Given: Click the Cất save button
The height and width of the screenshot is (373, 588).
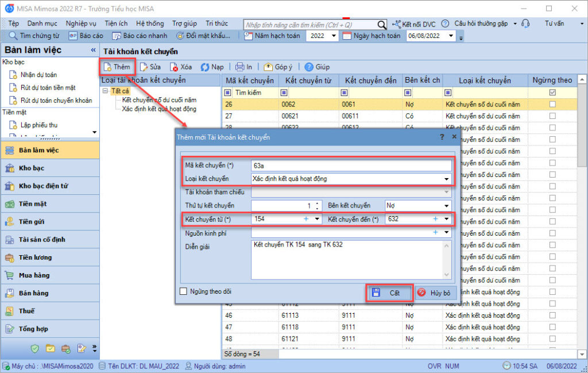Looking at the screenshot, I should tap(389, 293).
